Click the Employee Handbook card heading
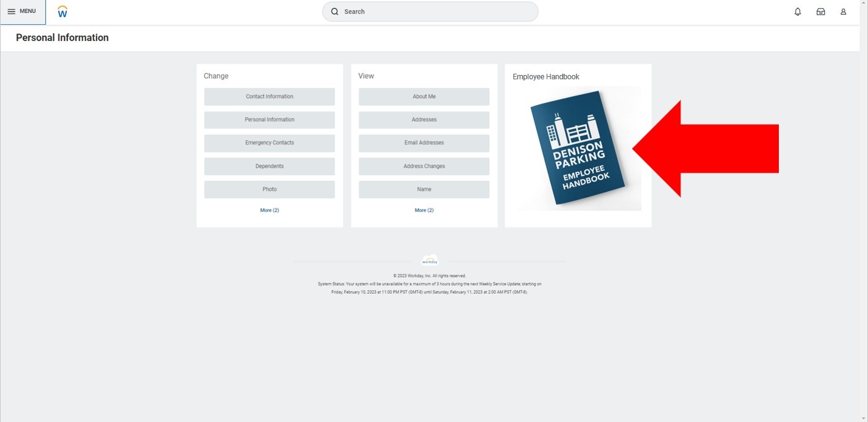868x422 pixels. point(546,77)
